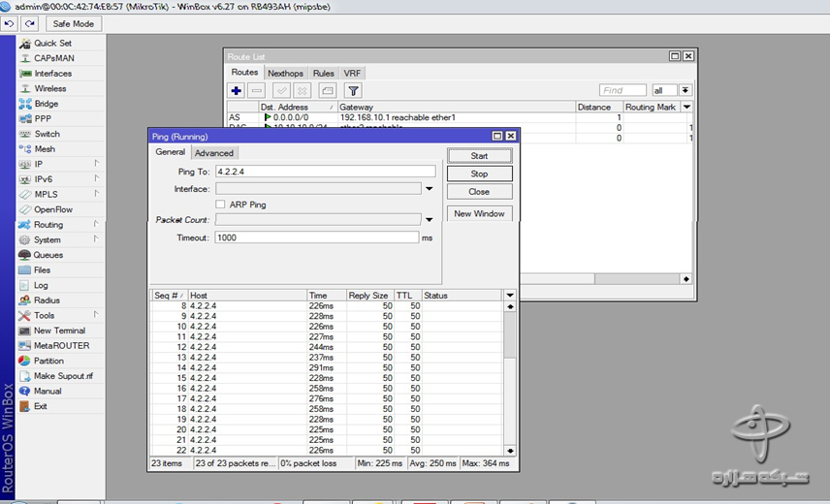Expand the IP submenu

(x=96, y=164)
